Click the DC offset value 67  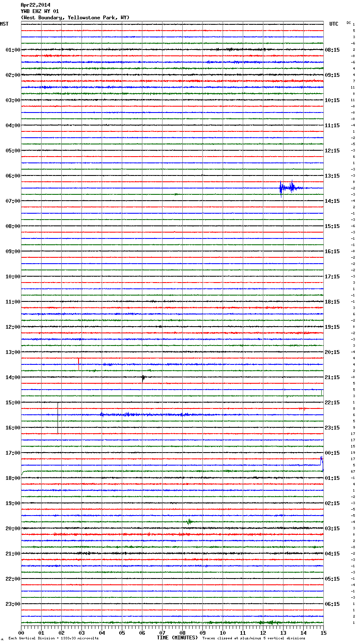tap(353, 471)
